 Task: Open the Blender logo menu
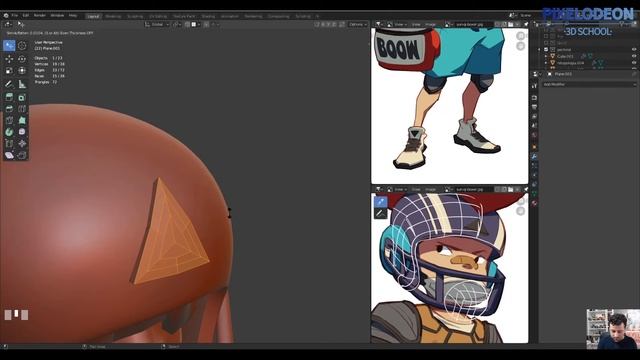[x=6, y=16]
